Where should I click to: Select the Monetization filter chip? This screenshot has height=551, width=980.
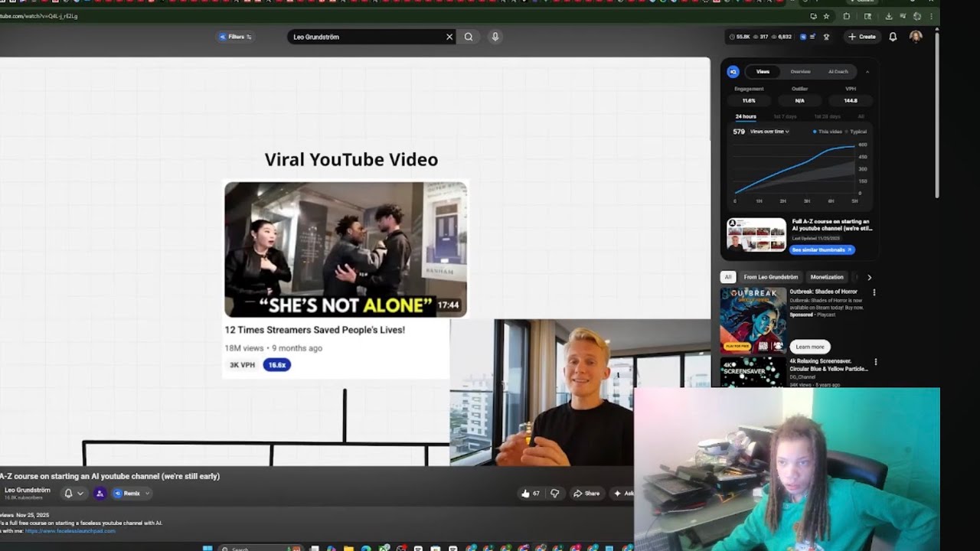pyautogui.click(x=827, y=277)
